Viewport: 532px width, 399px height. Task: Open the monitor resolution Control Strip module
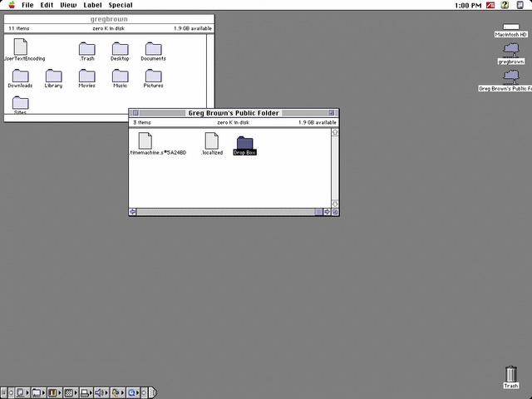[x=71, y=393]
